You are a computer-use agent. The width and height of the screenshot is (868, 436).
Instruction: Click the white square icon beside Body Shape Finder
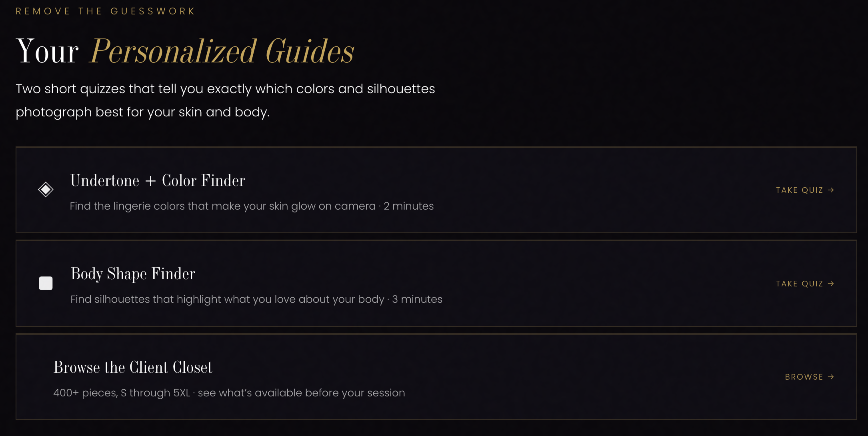[46, 283]
